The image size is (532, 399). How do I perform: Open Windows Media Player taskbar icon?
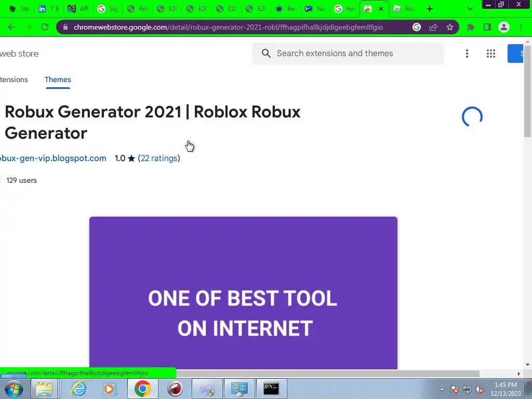click(109, 389)
